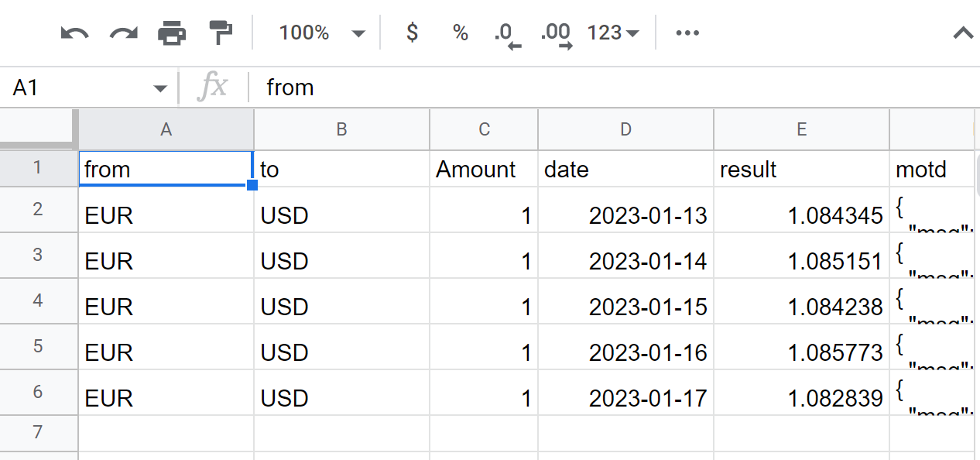Screen dimensions: 980x460
Task: Print the spreadsheet using the printer icon
Action: point(172,33)
